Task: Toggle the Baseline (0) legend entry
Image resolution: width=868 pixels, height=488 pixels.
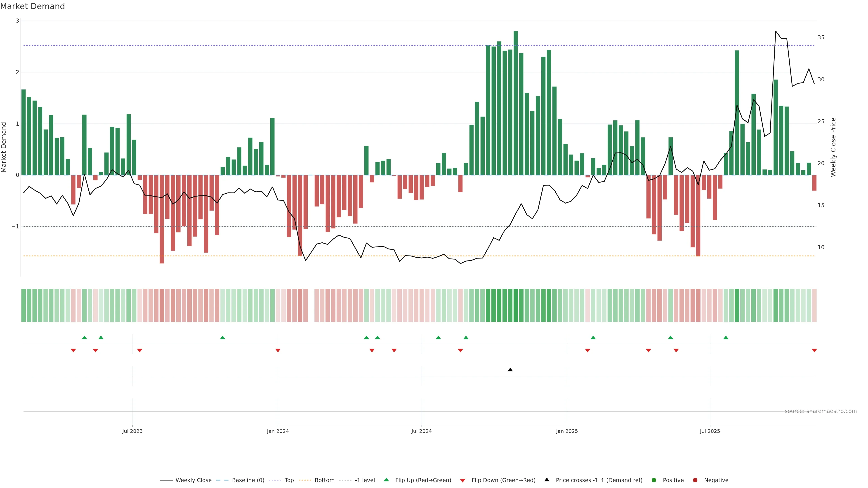Action: click(x=248, y=480)
